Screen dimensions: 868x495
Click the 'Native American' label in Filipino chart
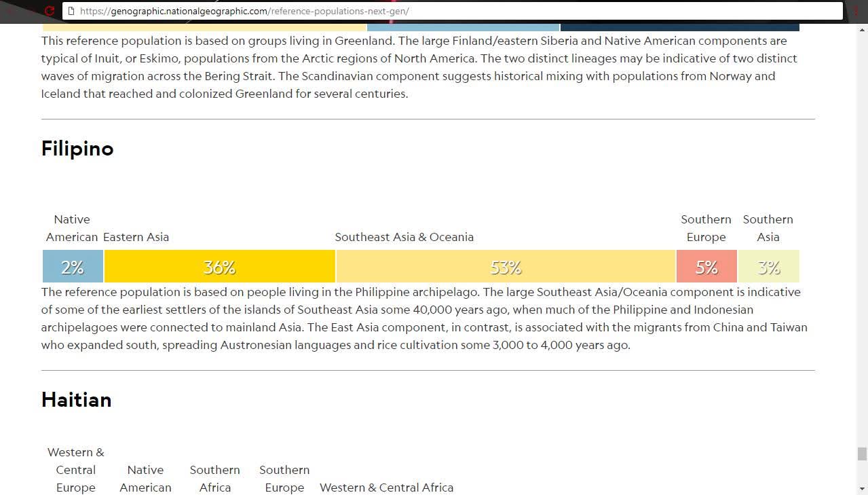72,228
